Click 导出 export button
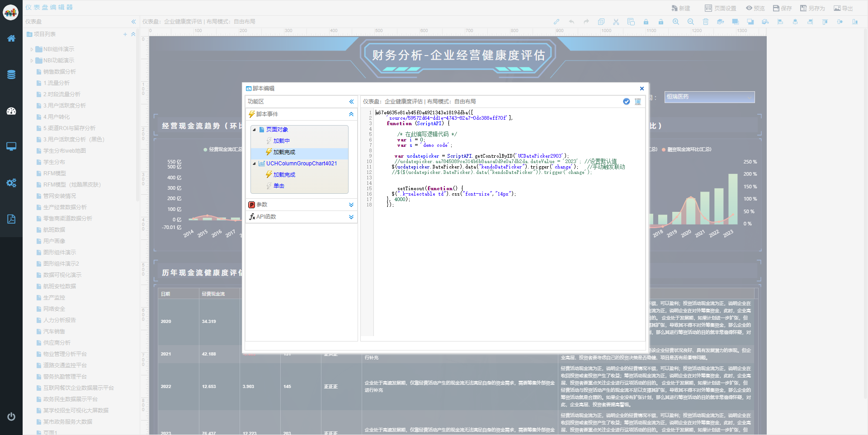The width and height of the screenshot is (868, 435). (843, 8)
